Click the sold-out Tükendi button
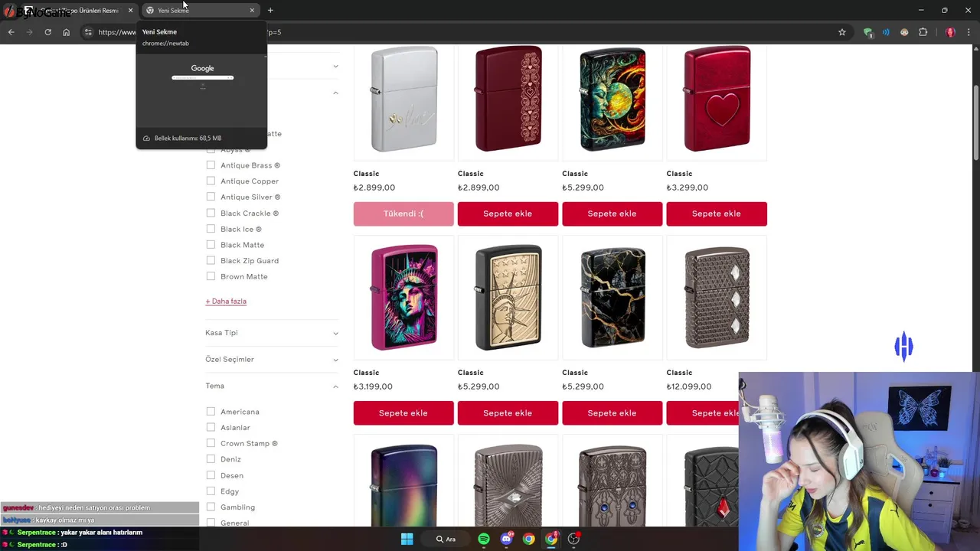Viewport: 980px width, 551px height. pyautogui.click(x=403, y=214)
